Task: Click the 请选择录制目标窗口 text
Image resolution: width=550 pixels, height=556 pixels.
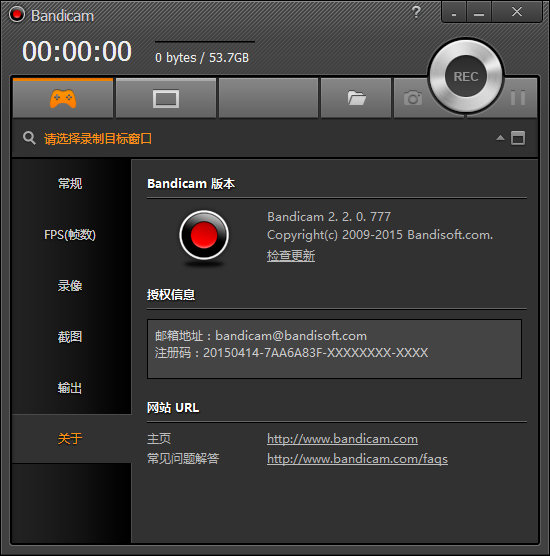Action: (98, 139)
